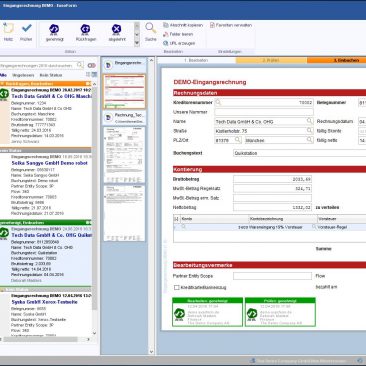Select the first form page thumbnail
Screen dimensions: 366x366
point(124,91)
